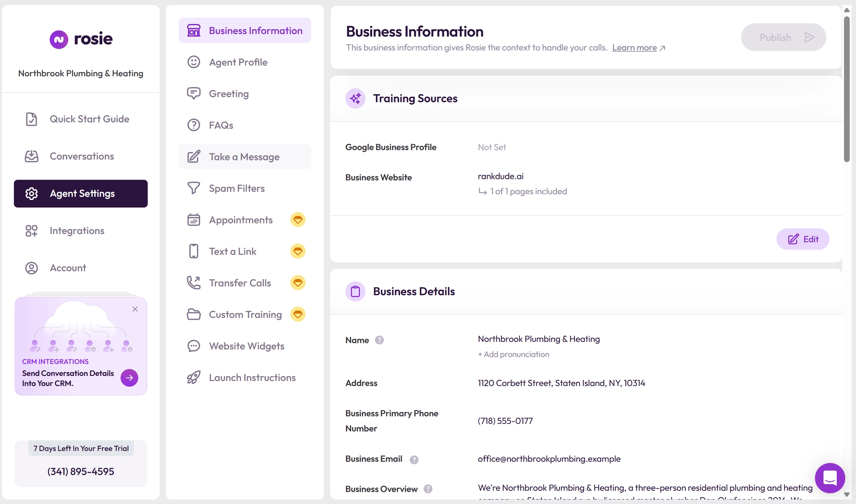Click the premium gem badge beside Custom Training
The width and height of the screenshot is (856, 504).
pos(298,314)
